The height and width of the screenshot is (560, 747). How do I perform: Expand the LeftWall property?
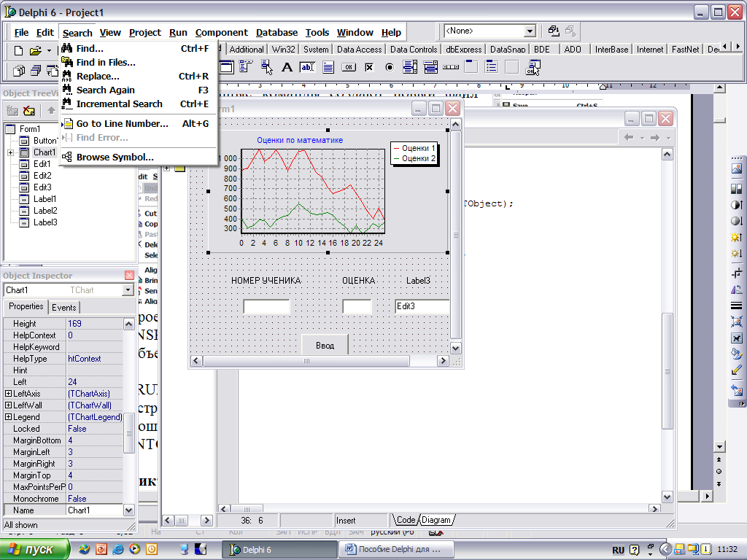pos(8,405)
